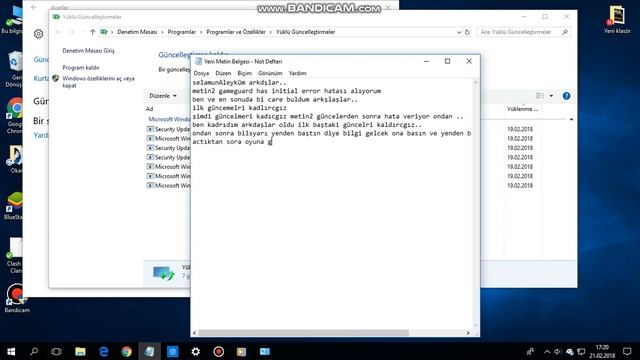Open Task View on taskbar
The image size is (640, 360).
click(x=56, y=351)
